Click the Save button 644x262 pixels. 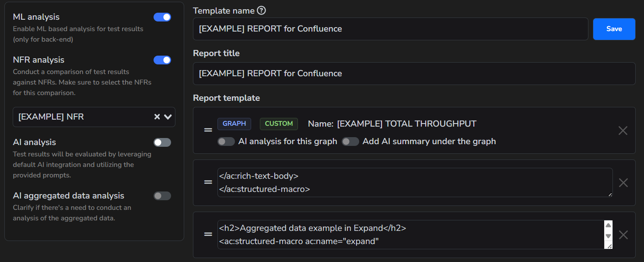click(614, 29)
